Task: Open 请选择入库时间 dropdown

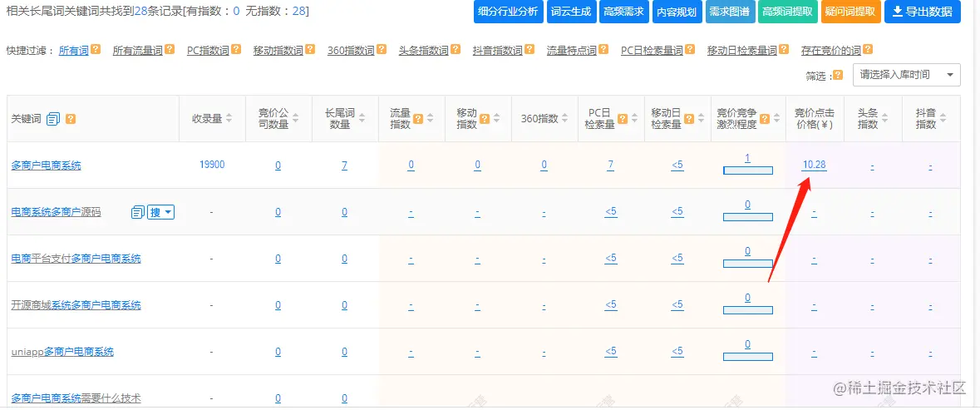Action: 906,75
